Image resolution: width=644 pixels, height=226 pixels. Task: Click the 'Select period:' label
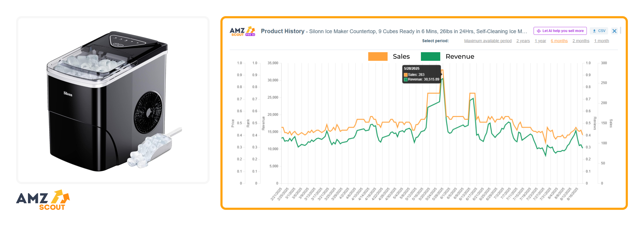click(435, 41)
